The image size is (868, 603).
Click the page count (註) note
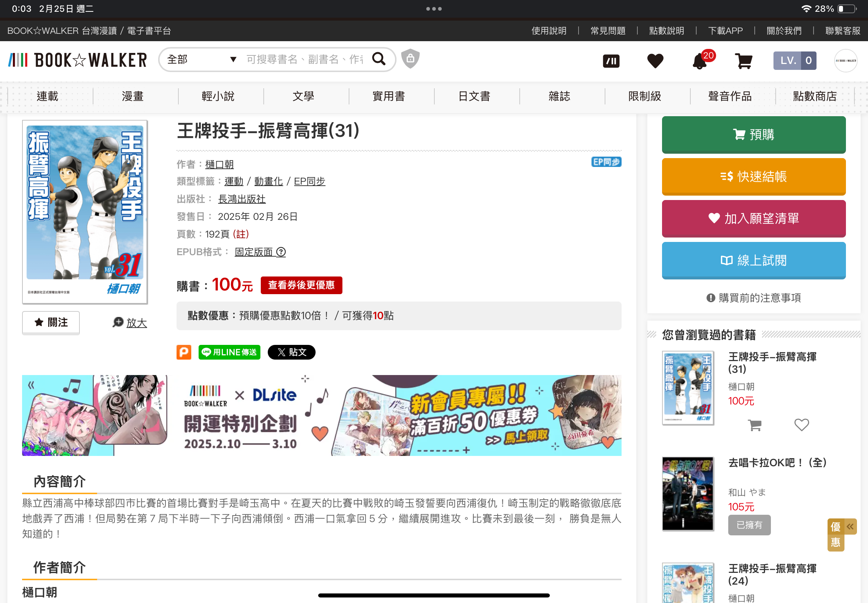point(241,234)
